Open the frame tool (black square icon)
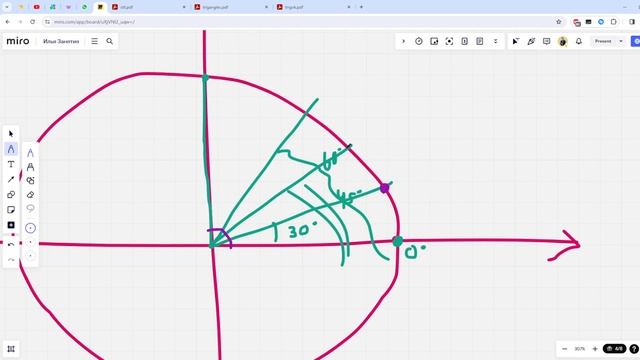 pos(11,225)
